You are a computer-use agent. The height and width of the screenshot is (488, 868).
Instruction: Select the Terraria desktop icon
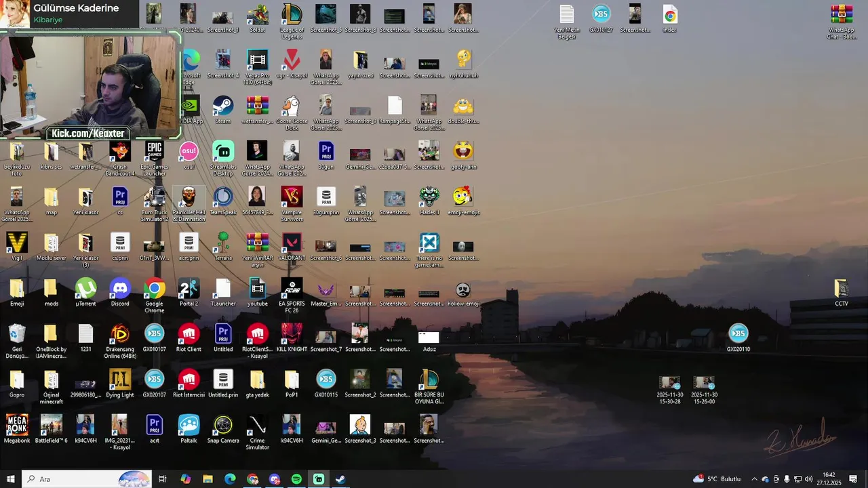pyautogui.click(x=223, y=247)
